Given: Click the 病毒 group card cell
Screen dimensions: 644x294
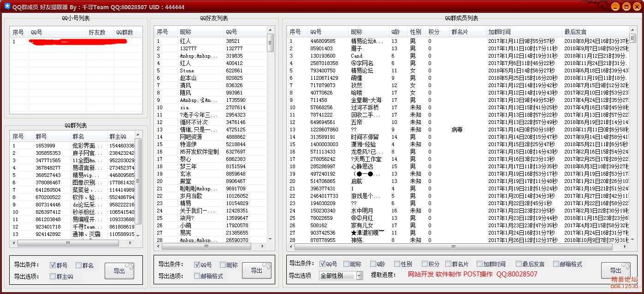Looking at the screenshot, I should click(457, 129).
